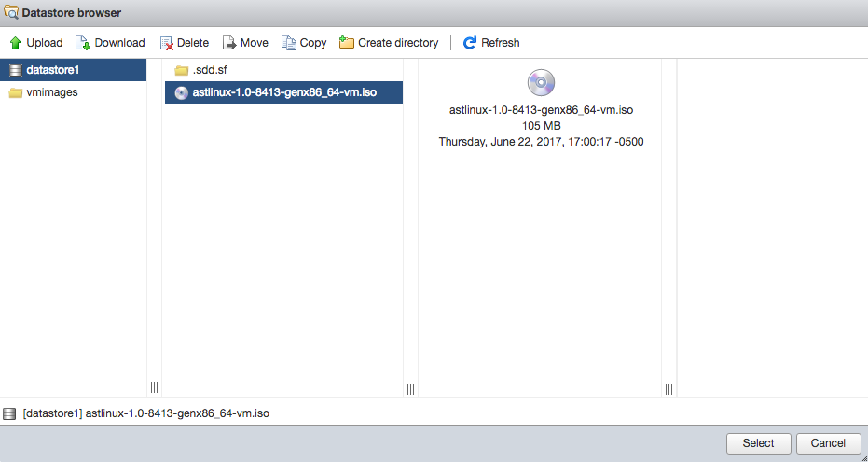Click the Copy documents icon

coord(288,43)
